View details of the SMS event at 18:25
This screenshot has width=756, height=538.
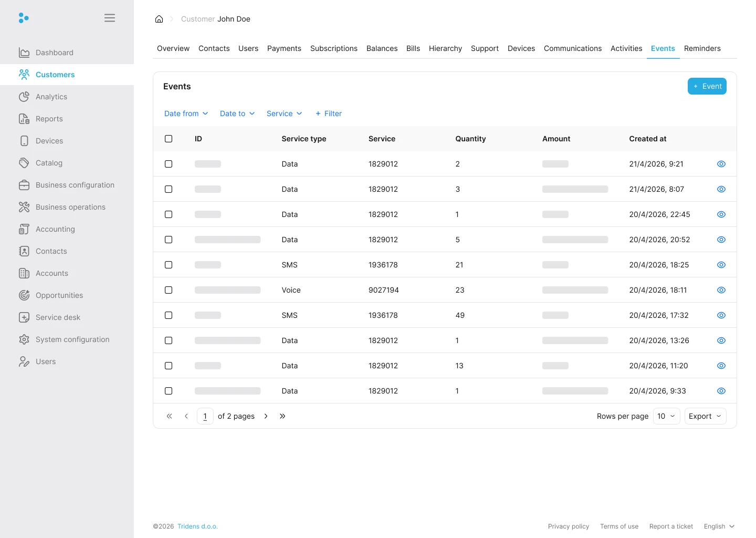pyautogui.click(x=721, y=265)
